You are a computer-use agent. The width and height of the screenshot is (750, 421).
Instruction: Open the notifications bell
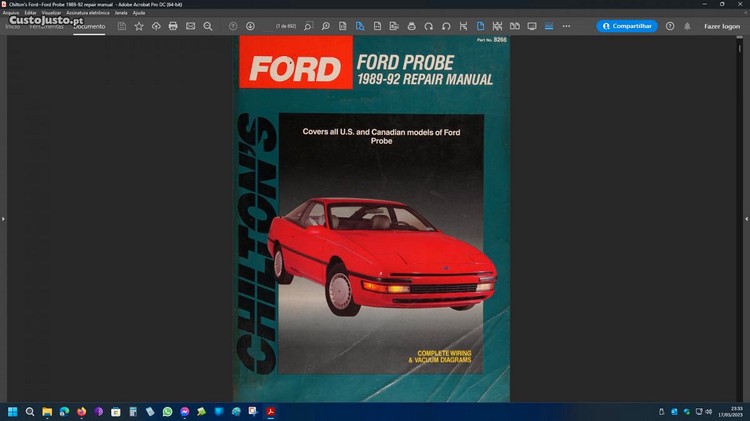(x=687, y=26)
